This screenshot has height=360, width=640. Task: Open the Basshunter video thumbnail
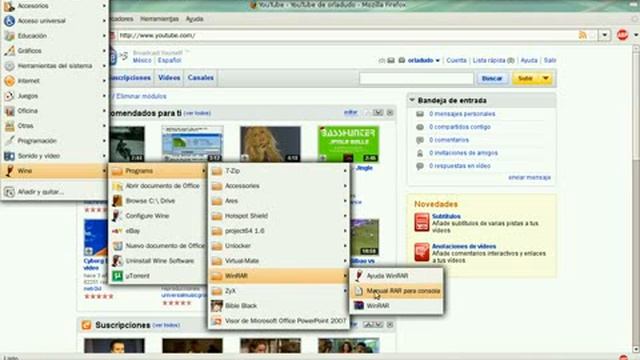348,144
